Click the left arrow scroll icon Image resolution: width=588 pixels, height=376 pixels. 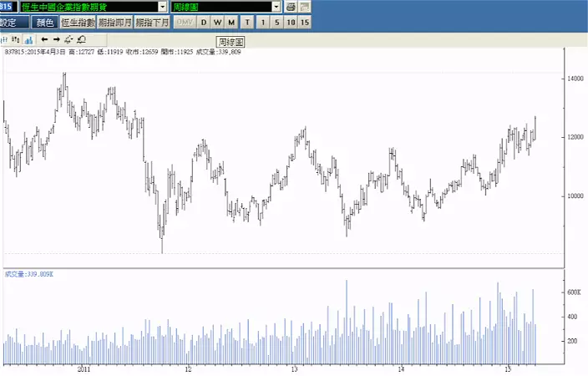(44, 38)
